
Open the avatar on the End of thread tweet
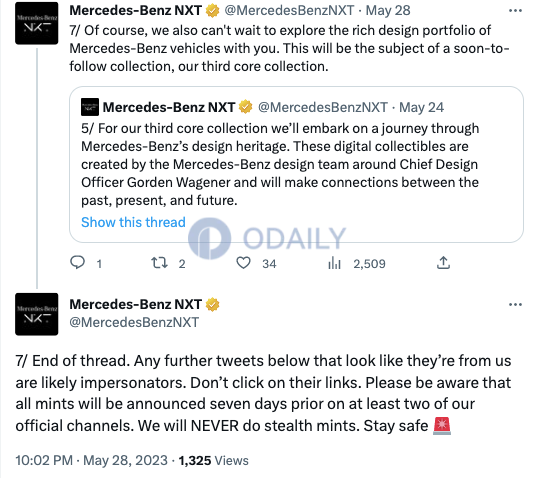[37, 314]
